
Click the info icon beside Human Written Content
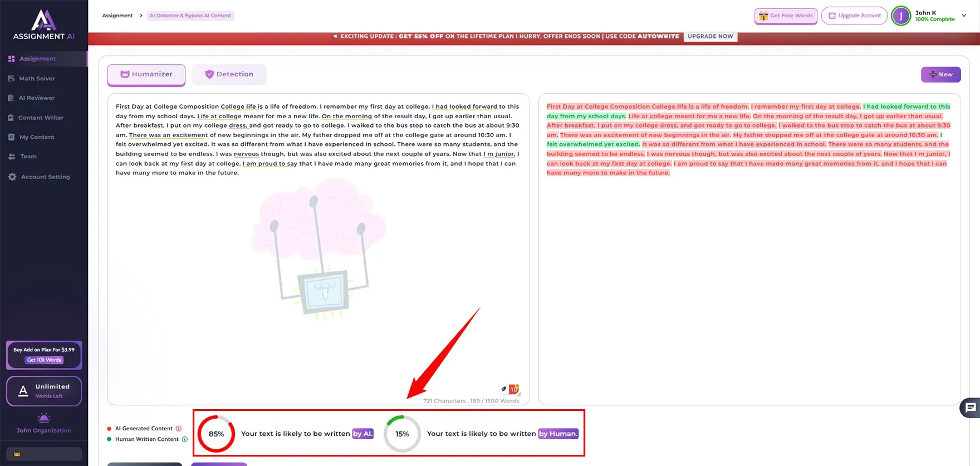pyautogui.click(x=185, y=439)
